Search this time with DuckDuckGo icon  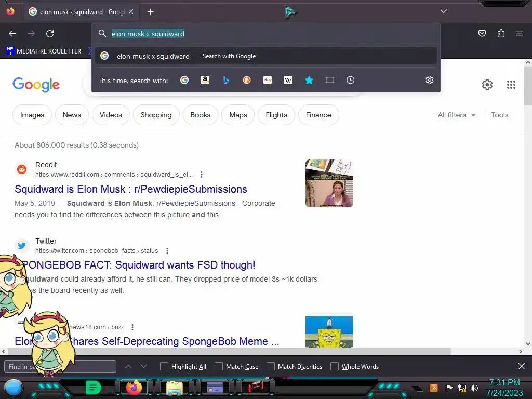[247, 80]
